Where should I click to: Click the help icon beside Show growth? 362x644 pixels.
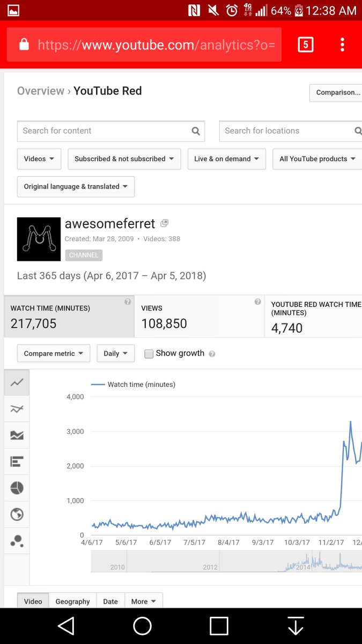212,354
